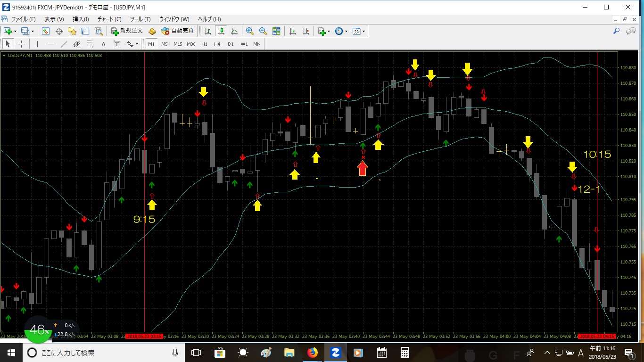Select the trendline drawing tool

click(64, 44)
